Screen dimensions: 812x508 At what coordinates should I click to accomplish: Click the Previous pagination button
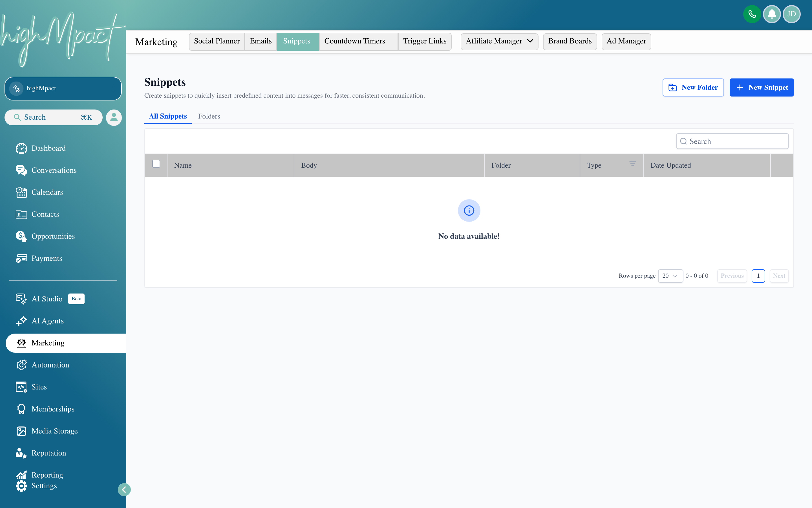pos(732,276)
